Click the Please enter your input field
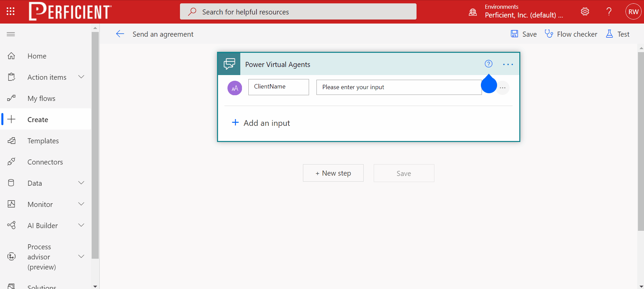 [399, 87]
